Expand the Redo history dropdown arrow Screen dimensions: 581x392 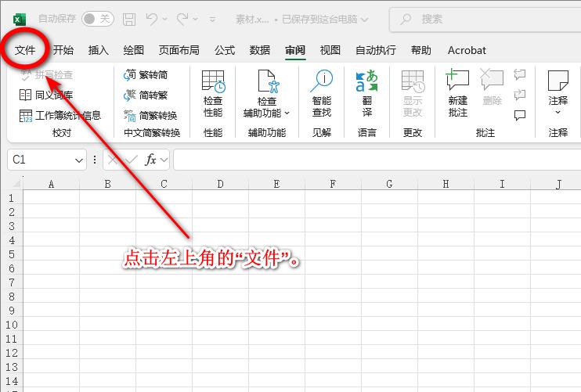pyautogui.click(x=196, y=19)
